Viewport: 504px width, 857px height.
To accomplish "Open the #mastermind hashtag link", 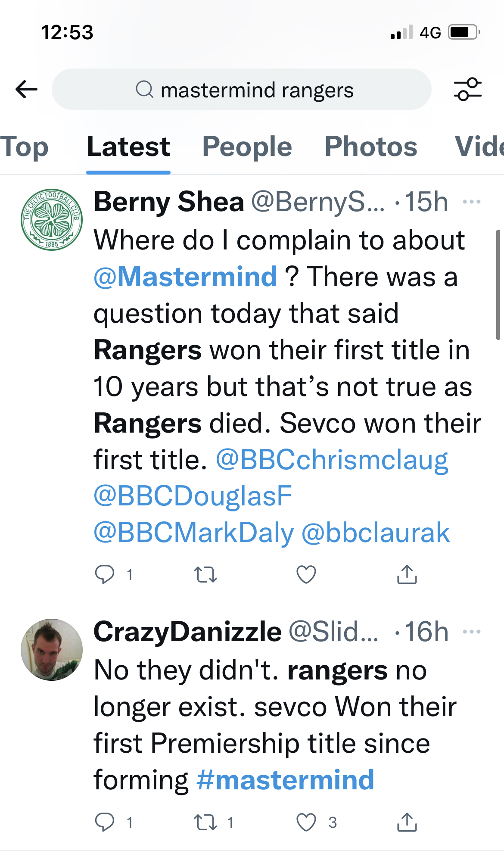I will click(x=285, y=780).
